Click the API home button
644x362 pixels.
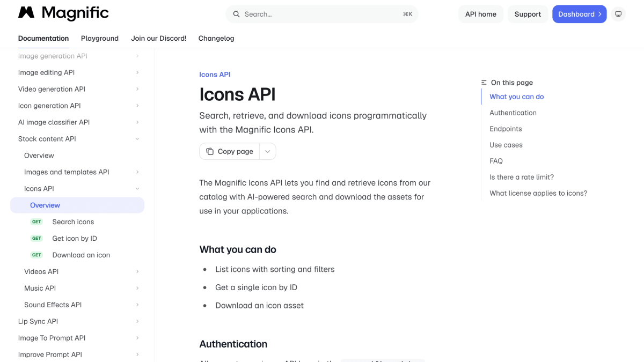pyautogui.click(x=481, y=14)
